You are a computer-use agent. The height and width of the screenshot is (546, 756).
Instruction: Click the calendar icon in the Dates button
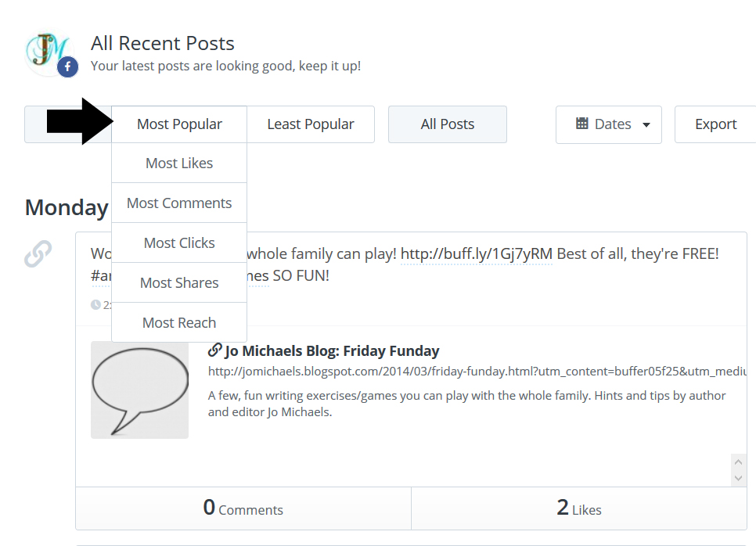[x=582, y=124]
